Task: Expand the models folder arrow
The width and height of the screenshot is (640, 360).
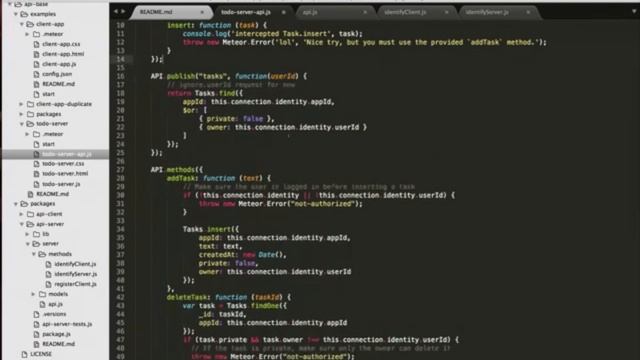Action: pyautogui.click(x=33, y=294)
